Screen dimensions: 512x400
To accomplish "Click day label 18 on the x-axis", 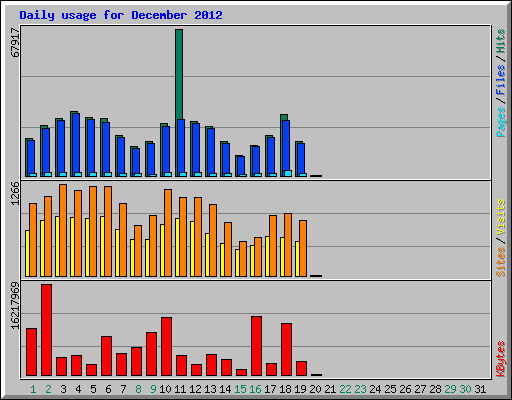I will 285,389.
